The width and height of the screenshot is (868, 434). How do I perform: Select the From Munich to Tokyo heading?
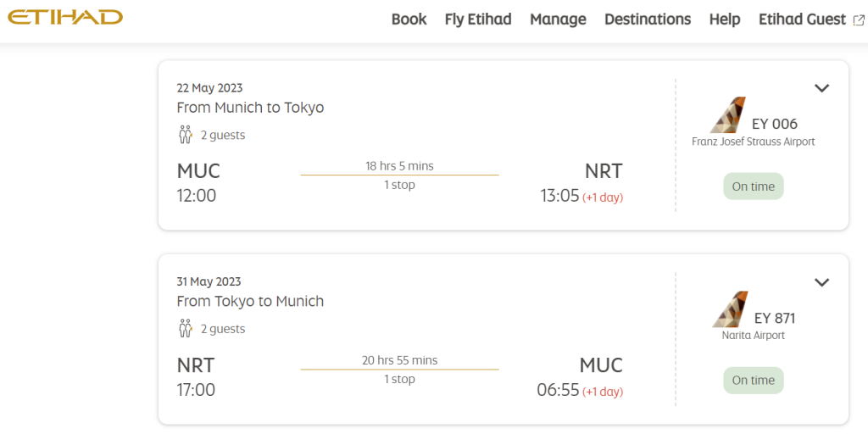[250, 108]
